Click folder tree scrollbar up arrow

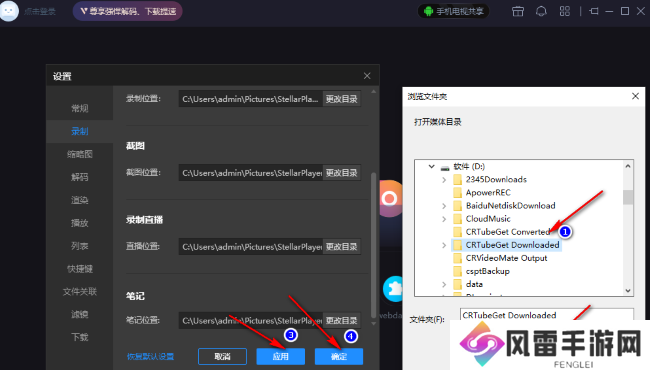coord(628,166)
